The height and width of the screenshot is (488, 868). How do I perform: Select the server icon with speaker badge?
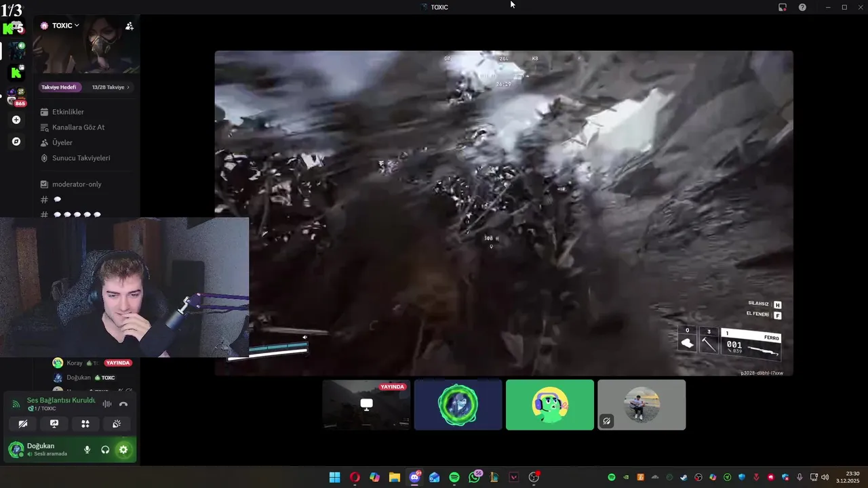16,50
